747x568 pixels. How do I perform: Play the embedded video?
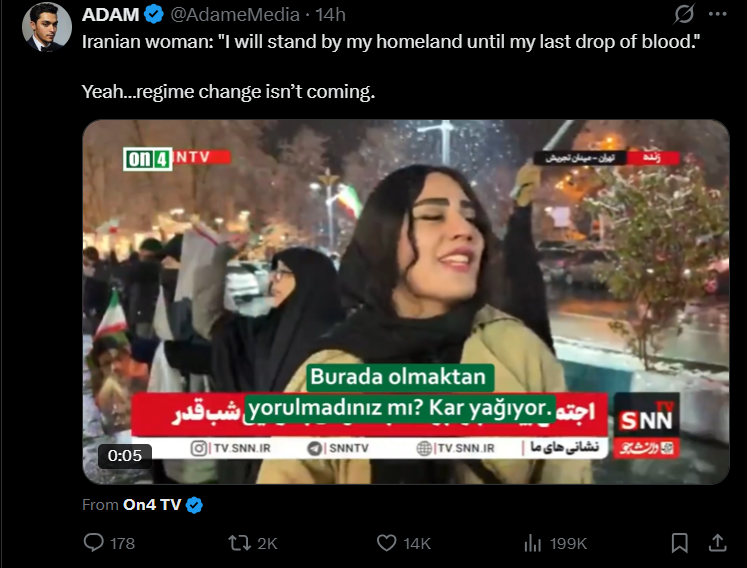(406, 302)
